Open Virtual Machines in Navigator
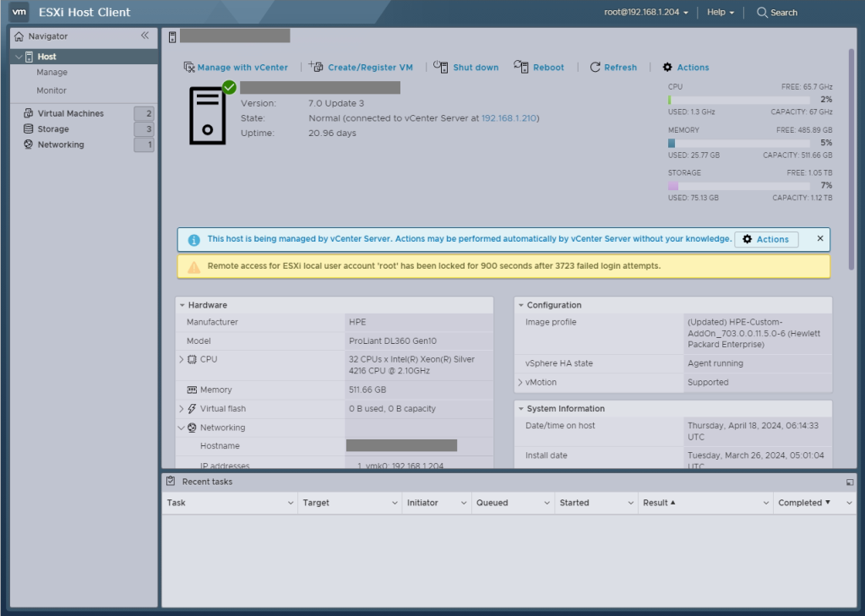865x616 pixels. tap(71, 113)
